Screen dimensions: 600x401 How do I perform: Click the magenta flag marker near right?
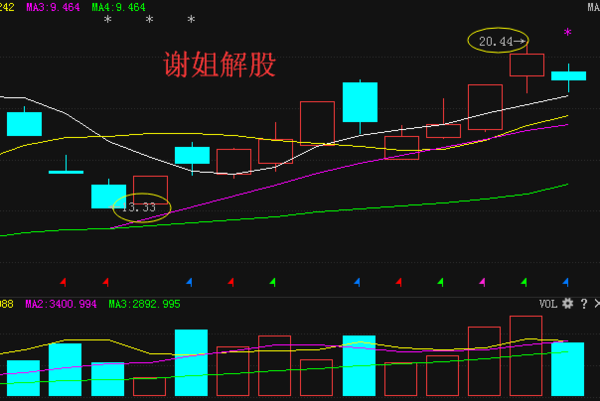[483, 281]
